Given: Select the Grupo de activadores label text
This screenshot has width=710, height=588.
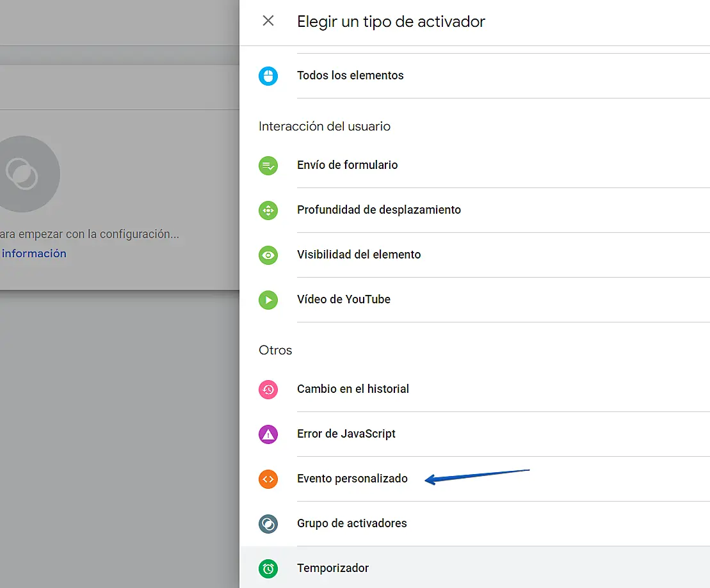Looking at the screenshot, I should 351,523.
